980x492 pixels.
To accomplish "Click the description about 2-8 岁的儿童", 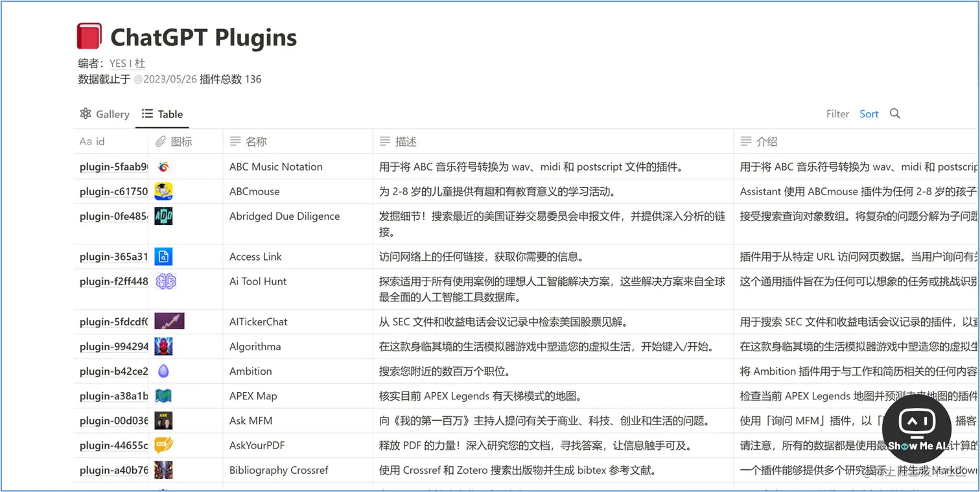I will tap(553, 191).
